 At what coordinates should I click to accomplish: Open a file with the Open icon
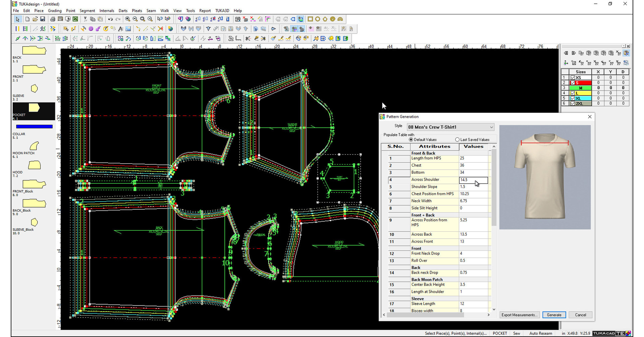[35, 19]
